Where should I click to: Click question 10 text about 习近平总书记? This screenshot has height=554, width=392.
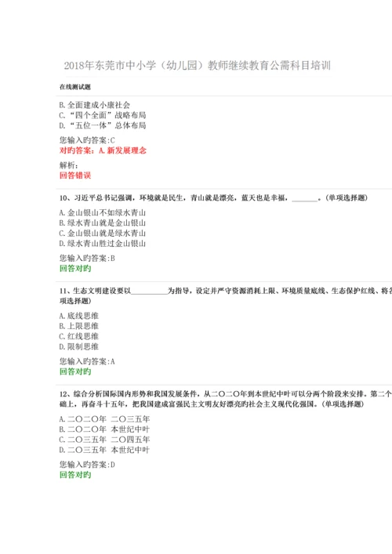click(x=213, y=197)
